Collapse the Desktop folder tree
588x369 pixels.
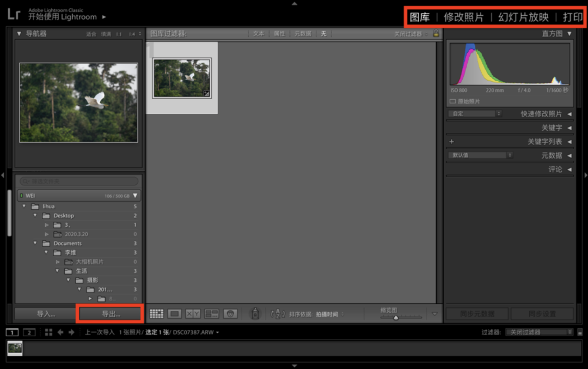pyautogui.click(x=35, y=216)
